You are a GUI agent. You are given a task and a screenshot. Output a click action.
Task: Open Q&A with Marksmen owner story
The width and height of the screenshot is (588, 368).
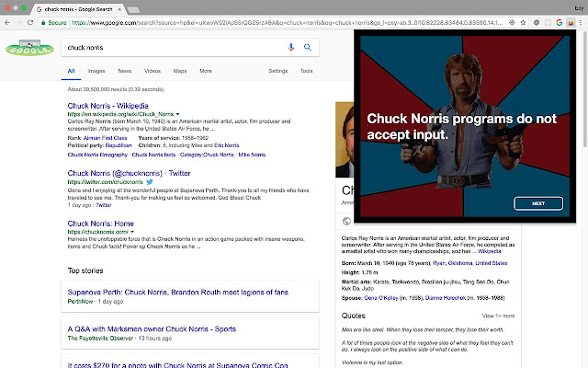(152, 329)
